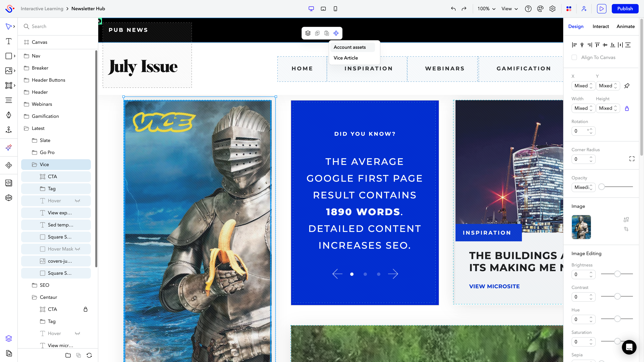The image size is (644, 362).
Task: Click the copy icon in floating toolbar
Action: 317,33
